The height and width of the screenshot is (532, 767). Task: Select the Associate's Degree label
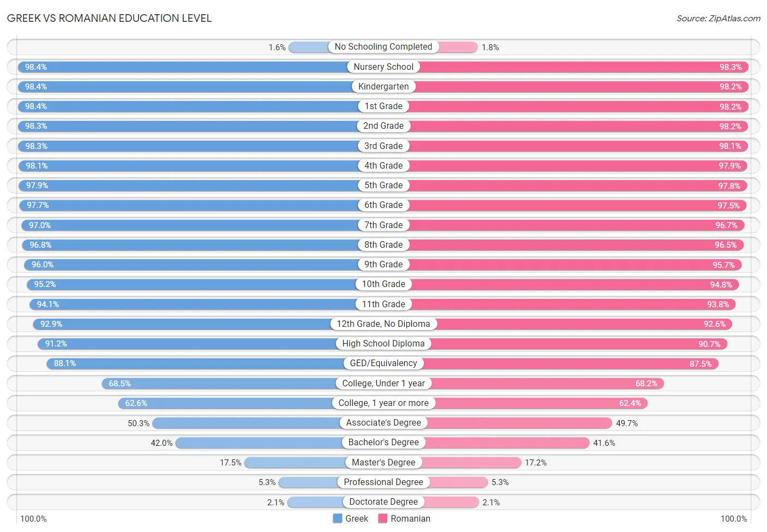point(383,422)
